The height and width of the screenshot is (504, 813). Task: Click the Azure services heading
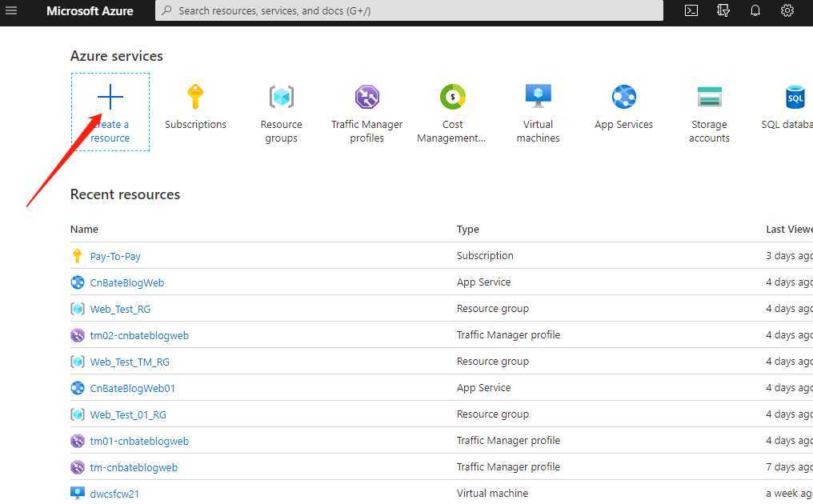pos(117,56)
